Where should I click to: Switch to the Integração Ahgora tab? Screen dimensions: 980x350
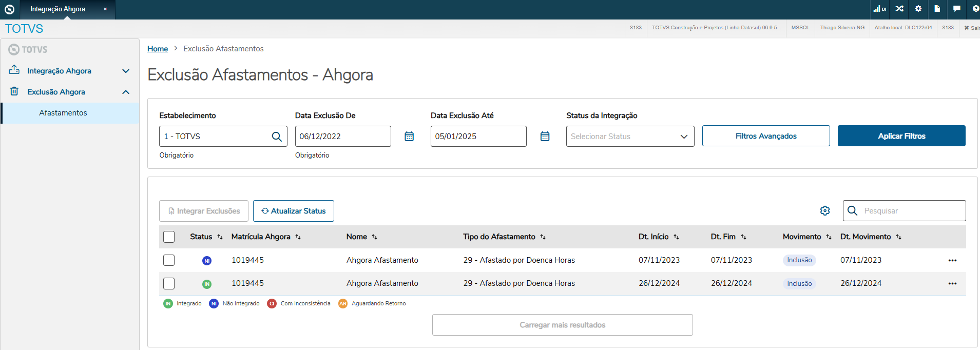58,9
